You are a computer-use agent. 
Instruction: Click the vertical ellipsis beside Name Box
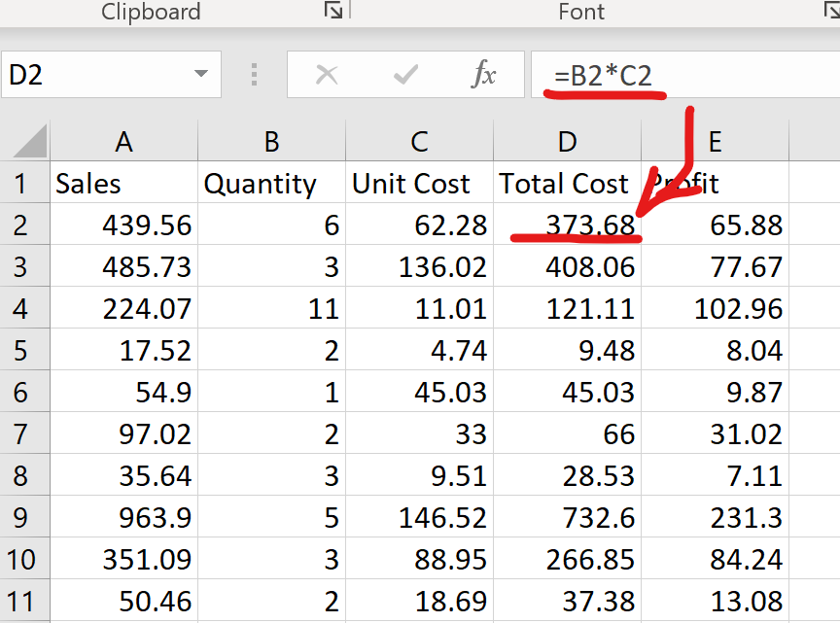pyautogui.click(x=254, y=76)
